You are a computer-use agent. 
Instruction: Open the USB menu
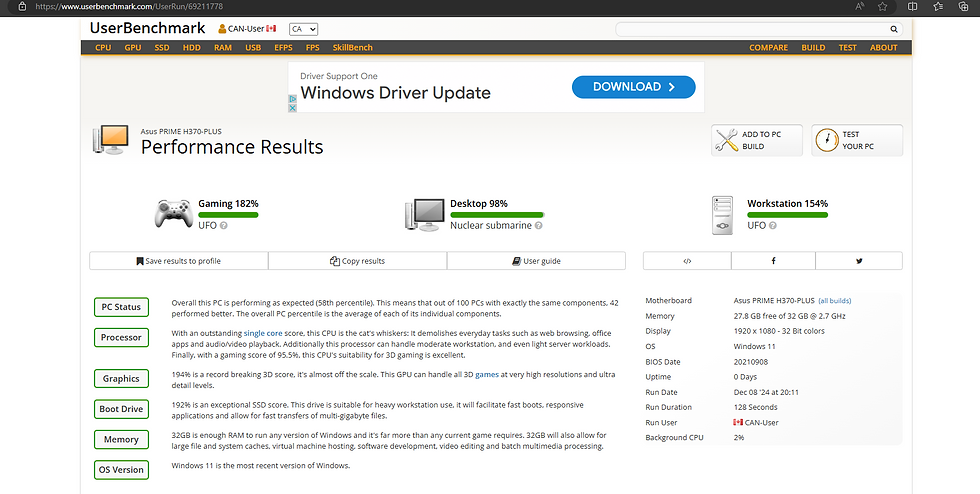[253, 48]
